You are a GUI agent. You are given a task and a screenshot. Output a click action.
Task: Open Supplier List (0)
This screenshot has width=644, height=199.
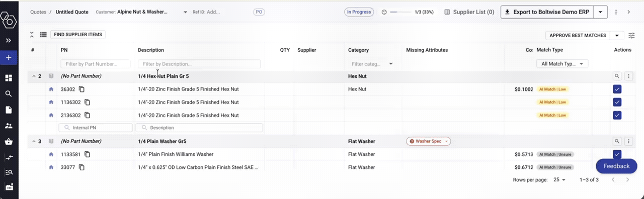pos(469,12)
